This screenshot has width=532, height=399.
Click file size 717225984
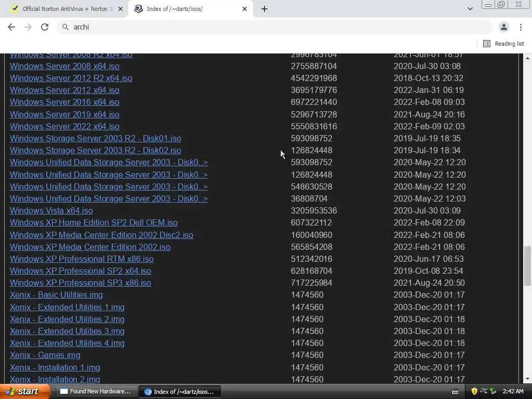(312, 283)
